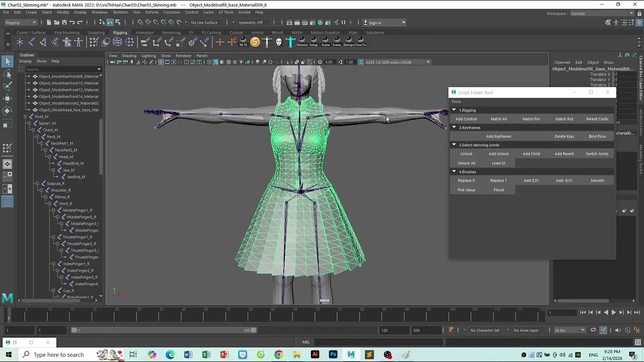Screen dimensions: 644x362
Task: Select the Move tool in the toolbox
Action: coord(8,99)
